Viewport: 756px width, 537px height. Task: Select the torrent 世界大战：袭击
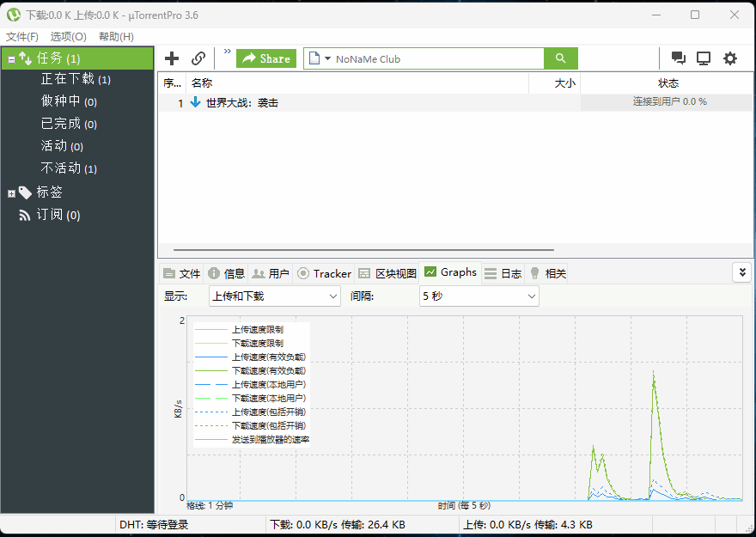242,103
